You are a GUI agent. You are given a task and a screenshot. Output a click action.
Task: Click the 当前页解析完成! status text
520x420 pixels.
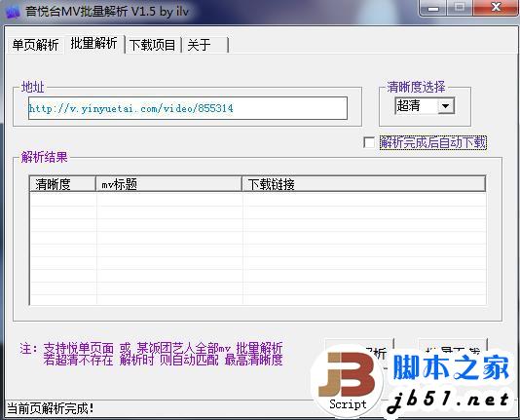[x=51, y=408]
